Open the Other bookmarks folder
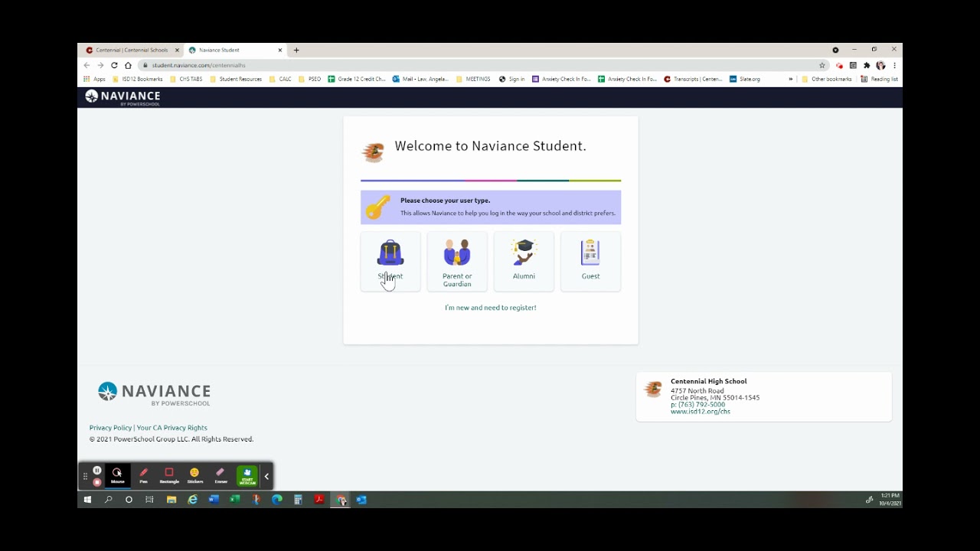 coord(827,79)
